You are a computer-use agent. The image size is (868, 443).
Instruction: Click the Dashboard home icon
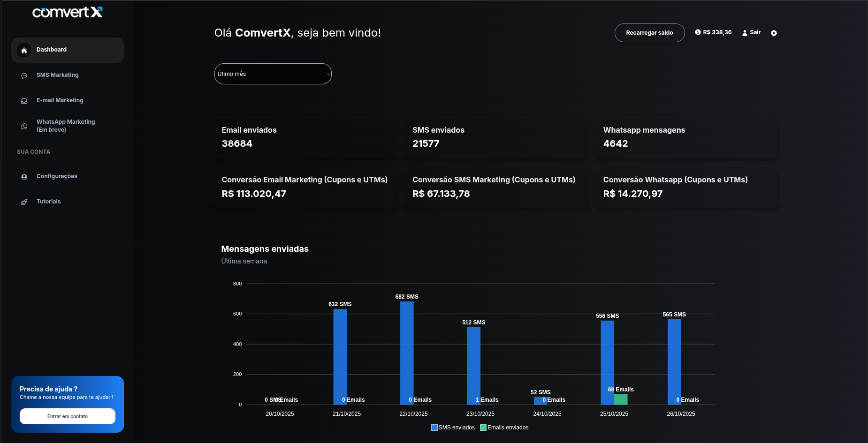(24, 50)
